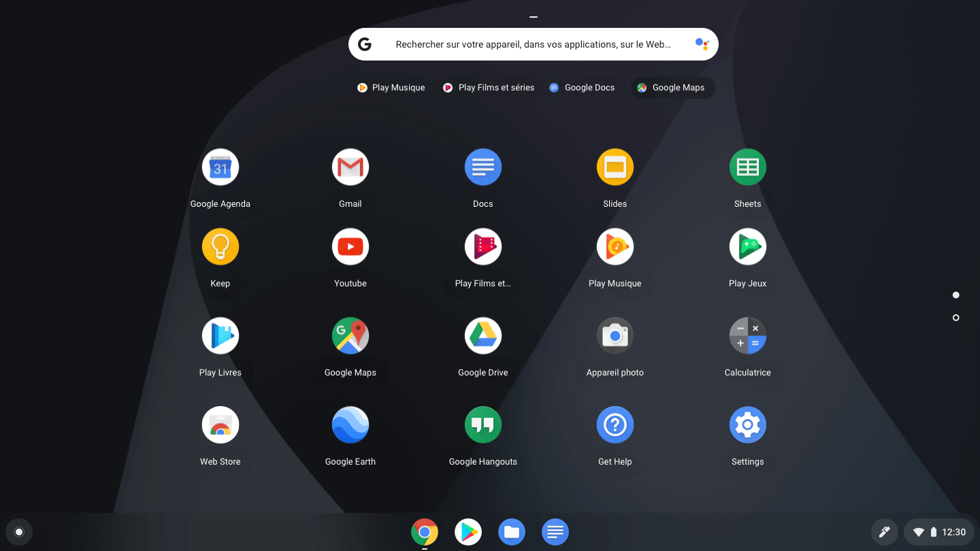Select the Google Docs suggestion chip
The height and width of the screenshot is (551, 980).
click(582, 88)
